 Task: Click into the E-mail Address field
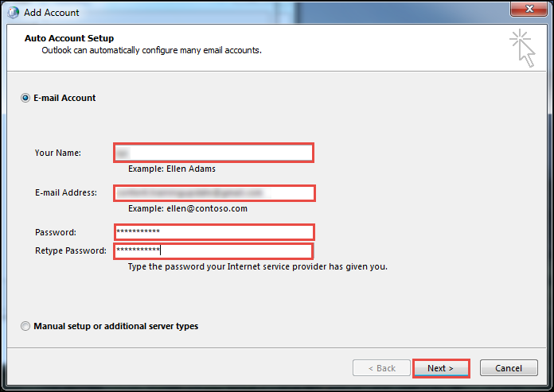click(x=214, y=193)
